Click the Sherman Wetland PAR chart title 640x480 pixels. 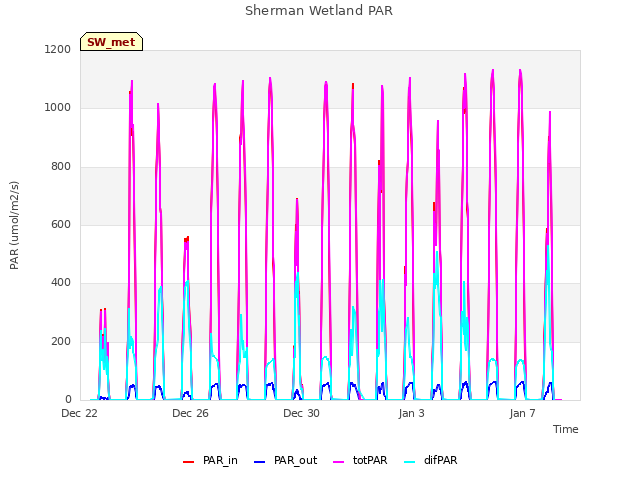pyautogui.click(x=319, y=10)
